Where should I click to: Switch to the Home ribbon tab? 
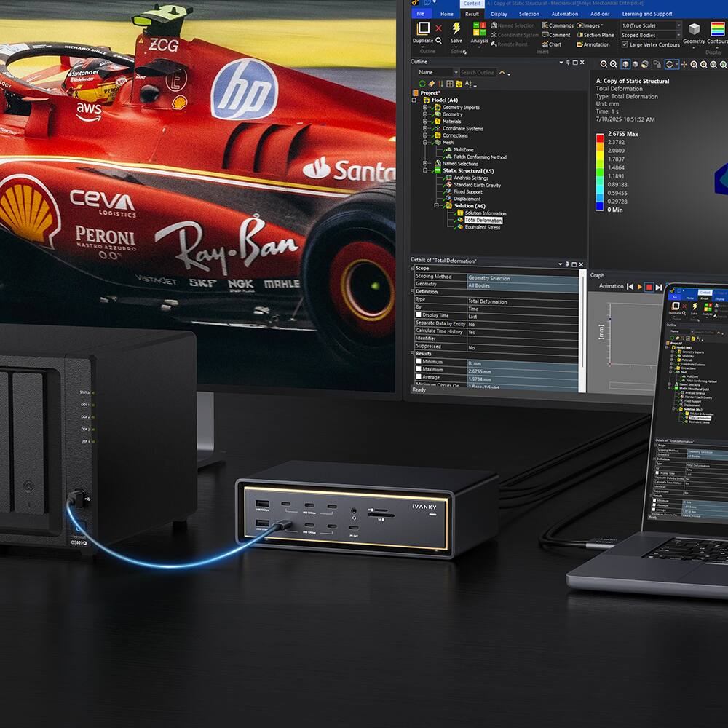coord(447,14)
